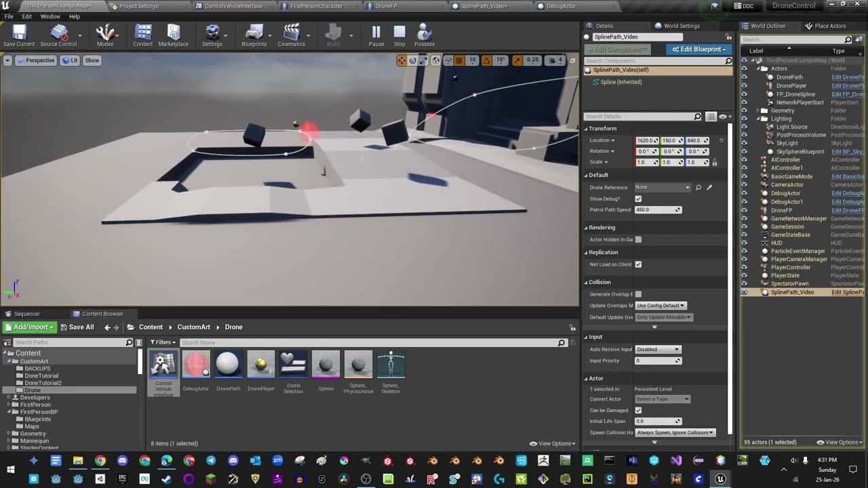Toggle Can be Damaged checkbox

pyautogui.click(x=638, y=410)
